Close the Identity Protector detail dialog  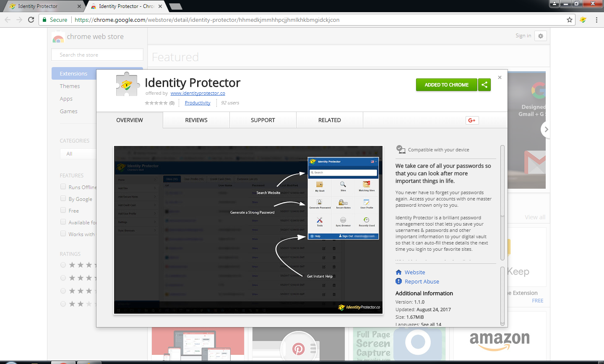(x=500, y=77)
